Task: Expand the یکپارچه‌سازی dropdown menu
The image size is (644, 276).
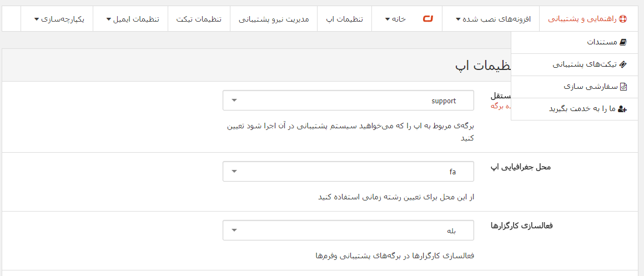Action: (59, 19)
